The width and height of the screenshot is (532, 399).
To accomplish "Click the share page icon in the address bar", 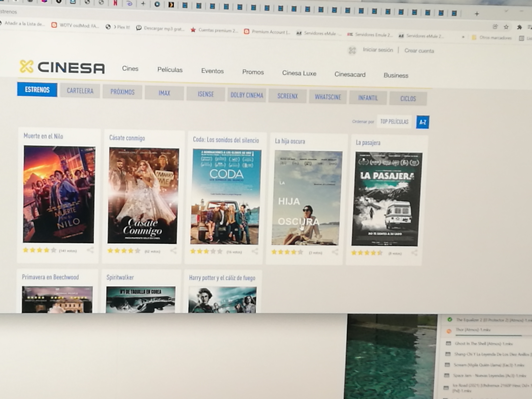I will (495, 26).
